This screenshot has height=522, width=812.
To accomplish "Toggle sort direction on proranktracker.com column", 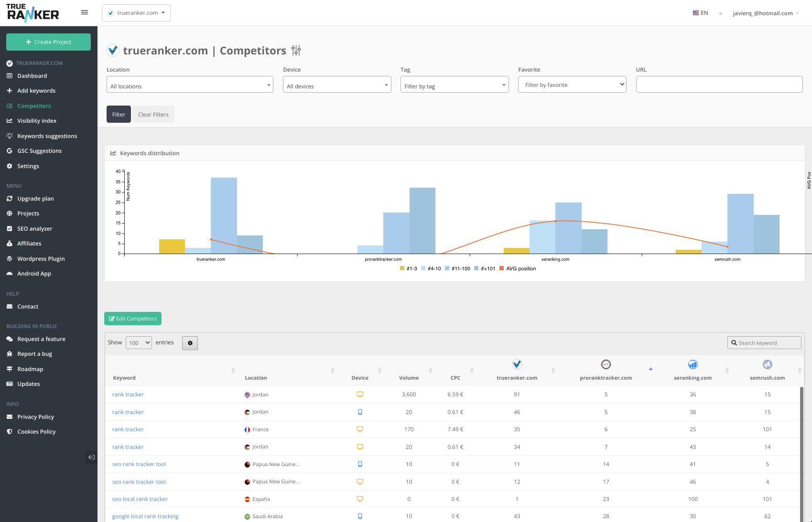I will [650, 369].
